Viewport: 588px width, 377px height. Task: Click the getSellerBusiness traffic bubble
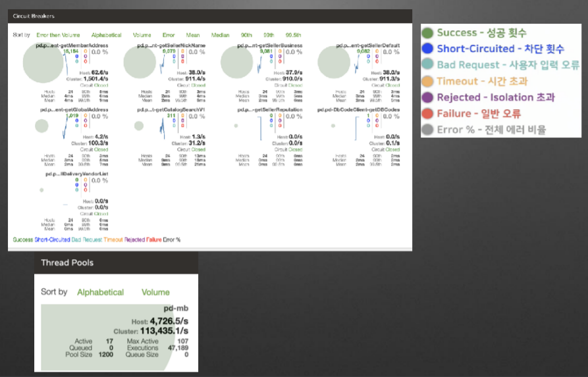tap(236, 63)
